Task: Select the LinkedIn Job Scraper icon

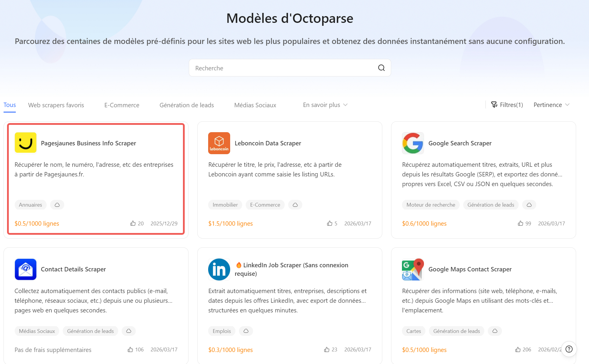Action: pyautogui.click(x=219, y=269)
